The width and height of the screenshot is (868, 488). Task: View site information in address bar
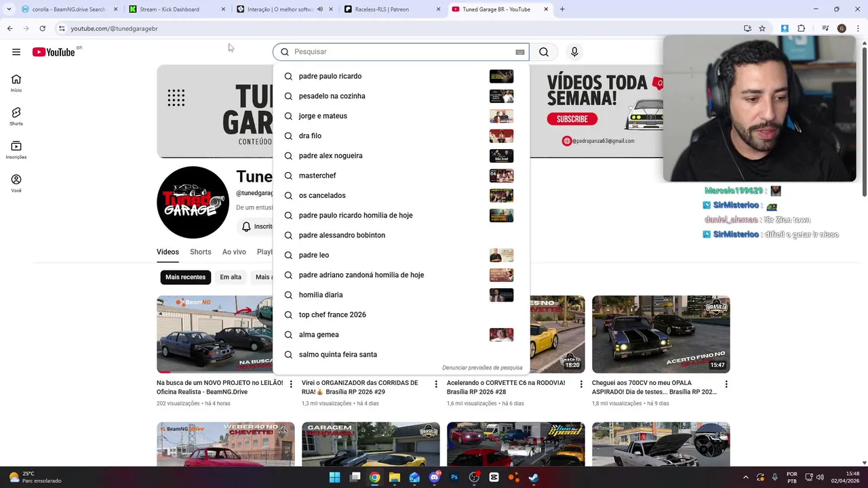[x=61, y=28]
